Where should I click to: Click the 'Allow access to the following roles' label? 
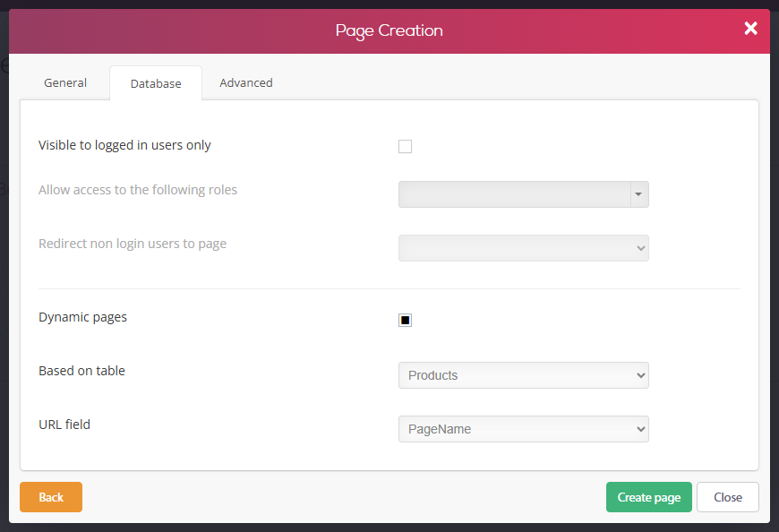pos(138,190)
